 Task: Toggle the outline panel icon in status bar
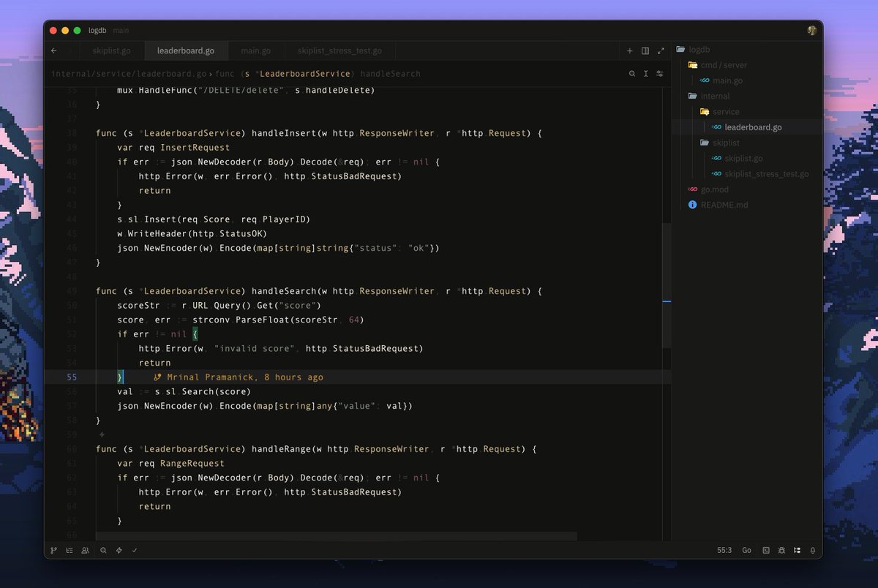[x=70, y=550]
